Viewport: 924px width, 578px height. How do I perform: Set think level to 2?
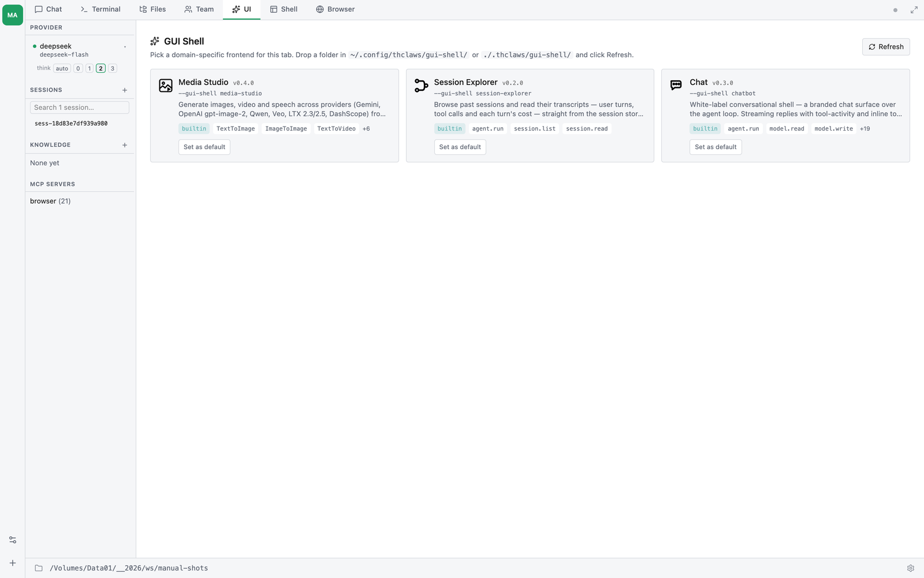[x=100, y=68]
